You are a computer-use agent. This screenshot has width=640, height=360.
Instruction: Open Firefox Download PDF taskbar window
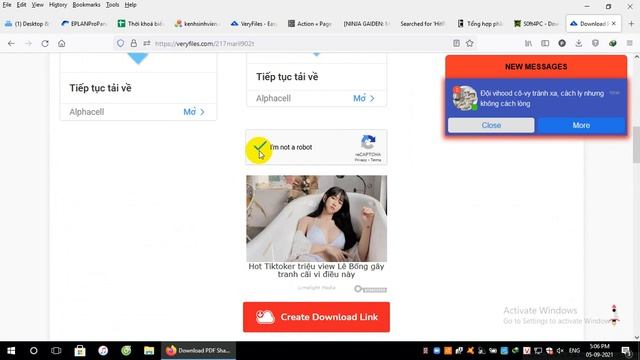[198, 351]
